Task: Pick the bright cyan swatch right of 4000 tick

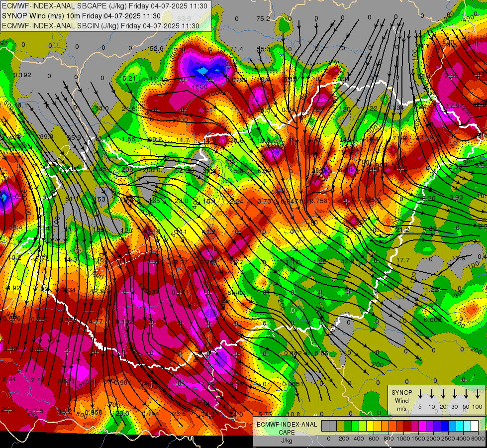Action: (459, 426)
